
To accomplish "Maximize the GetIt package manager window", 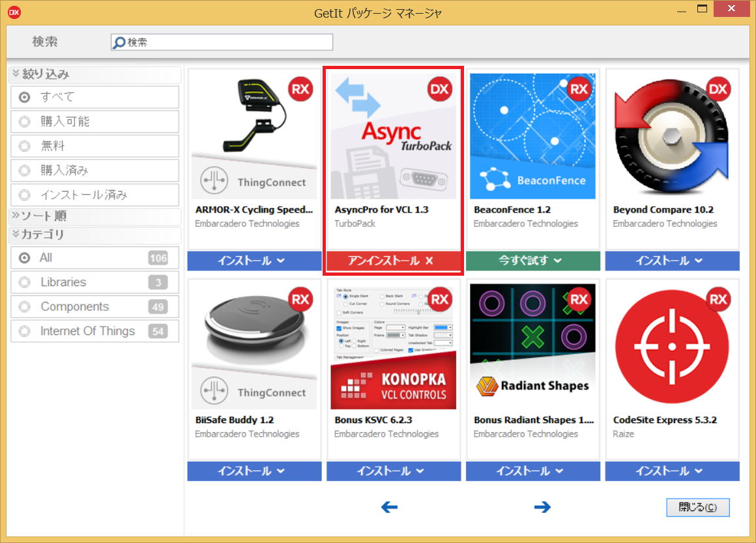I will pyautogui.click(x=702, y=8).
